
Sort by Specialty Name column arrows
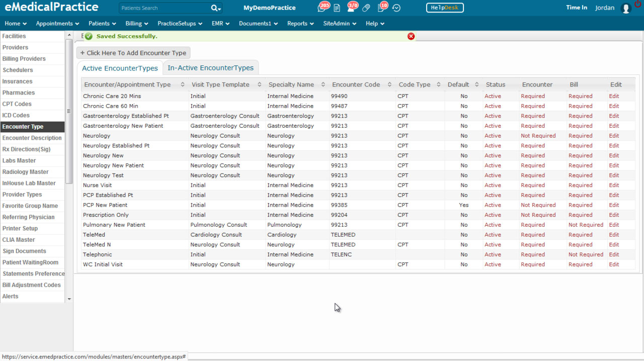pos(324,84)
